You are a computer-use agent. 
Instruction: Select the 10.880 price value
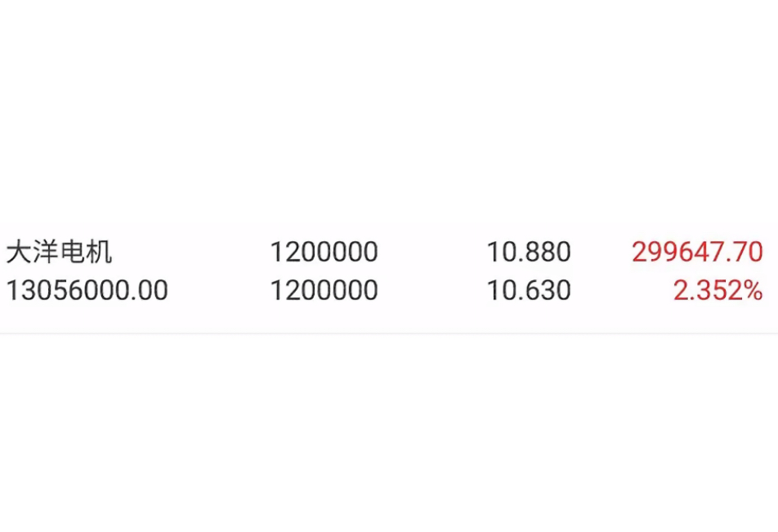coord(529,252)
